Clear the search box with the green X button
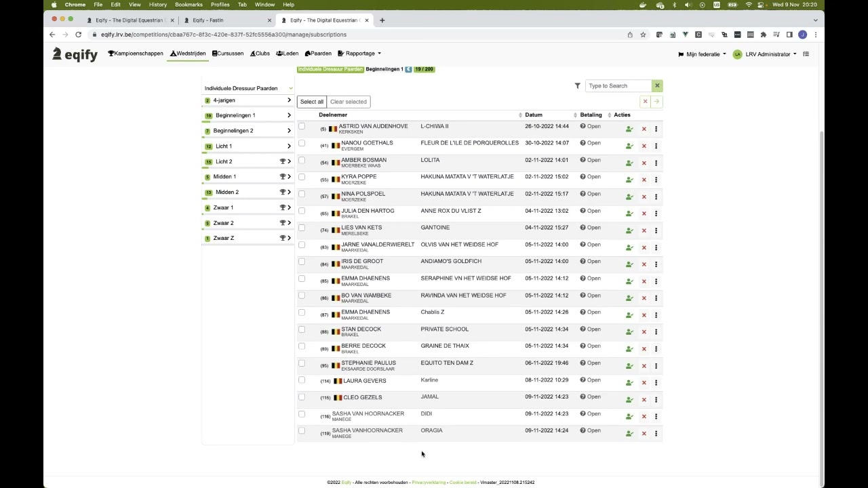 pyautogui.click(x=657, y=85)
